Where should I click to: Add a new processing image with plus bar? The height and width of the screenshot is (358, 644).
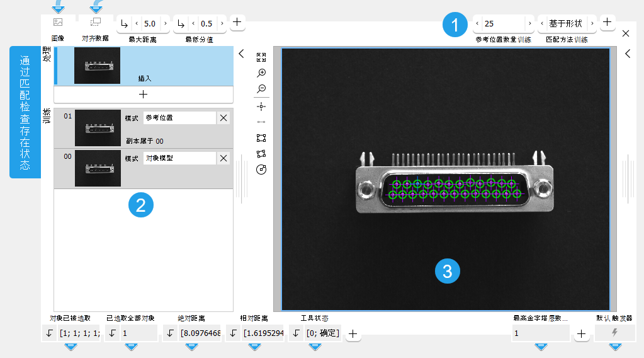(144, 95)
